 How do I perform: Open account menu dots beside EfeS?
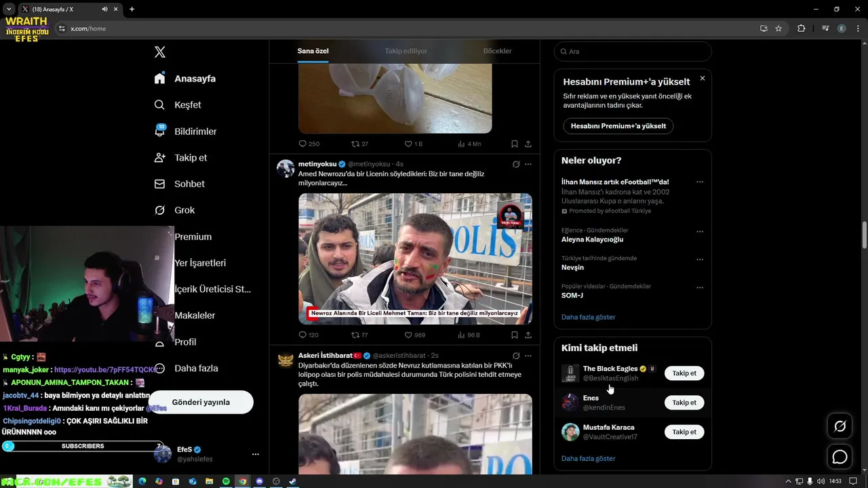[x=255, y=454]
